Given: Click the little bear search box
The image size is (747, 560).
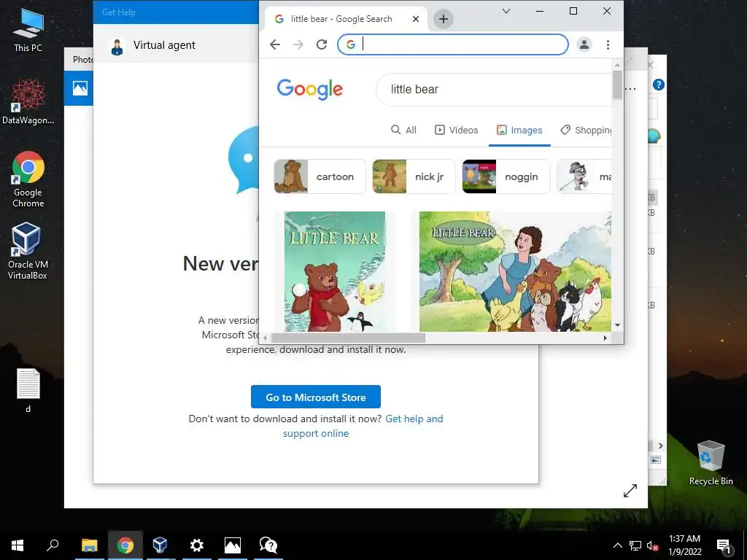Looking at the screenshot, I should click(494, 90).
